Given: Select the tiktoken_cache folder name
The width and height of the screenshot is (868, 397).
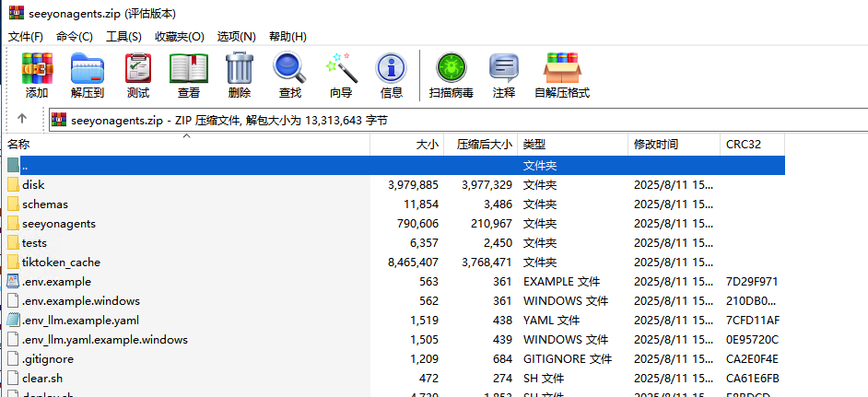Looking at the screenshot, I should (x=61, y=262).
